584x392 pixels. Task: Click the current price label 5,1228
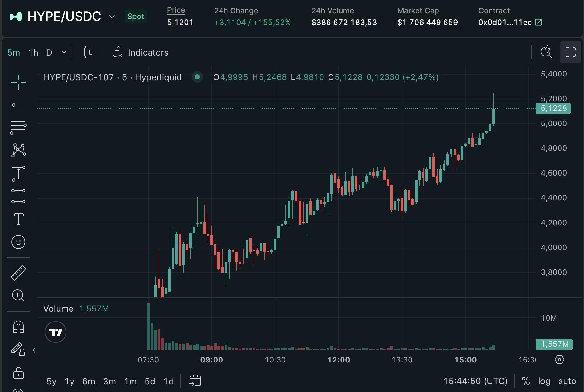tap(553, 109)
